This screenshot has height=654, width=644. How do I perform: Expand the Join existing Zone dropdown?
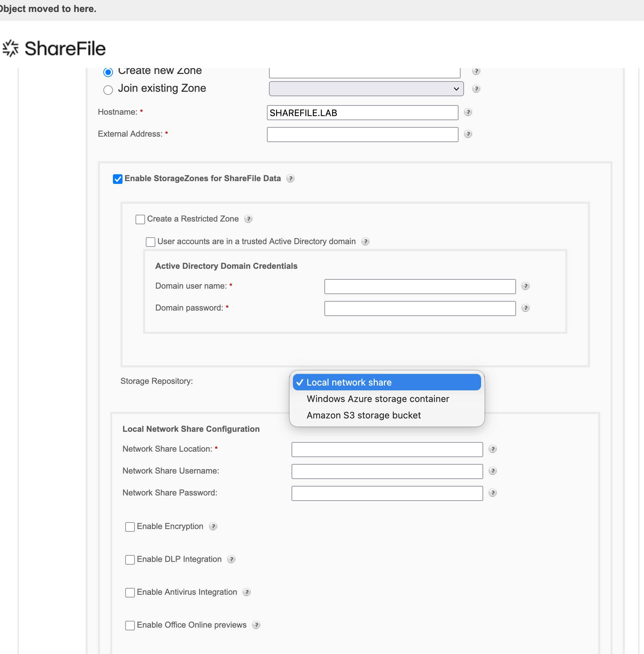point(366,89)
